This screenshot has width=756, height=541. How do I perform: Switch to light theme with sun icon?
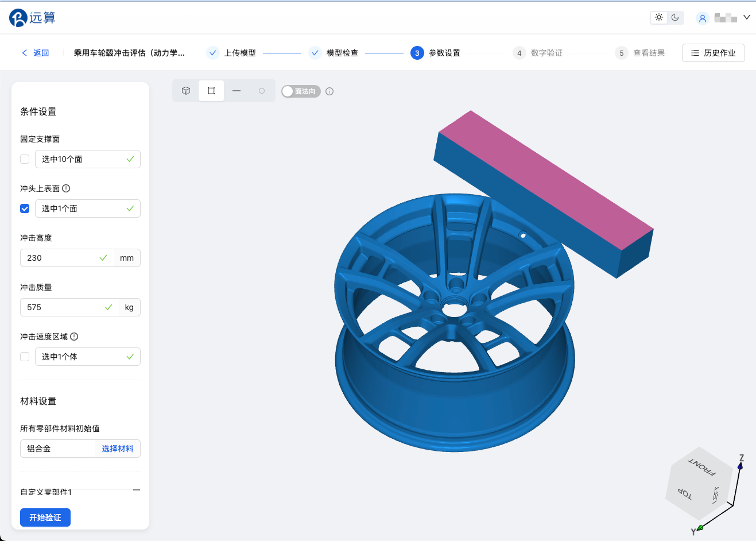point(659,18)
